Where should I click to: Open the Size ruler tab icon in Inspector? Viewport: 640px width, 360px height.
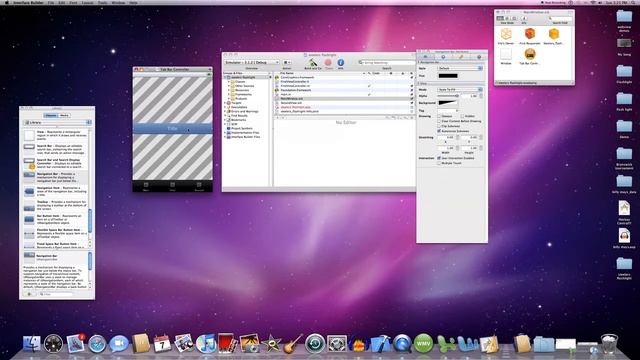click(x=461, y=57)
